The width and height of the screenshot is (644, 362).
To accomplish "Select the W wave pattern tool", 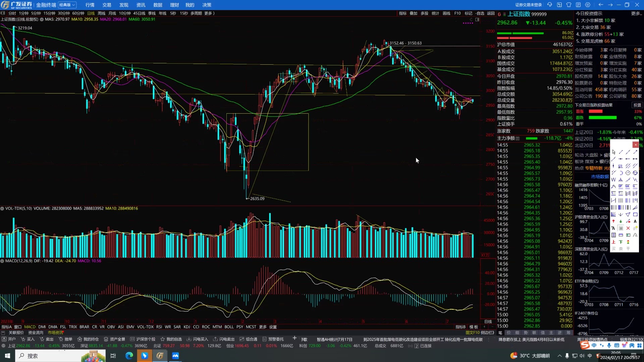I will coord(614,180).
